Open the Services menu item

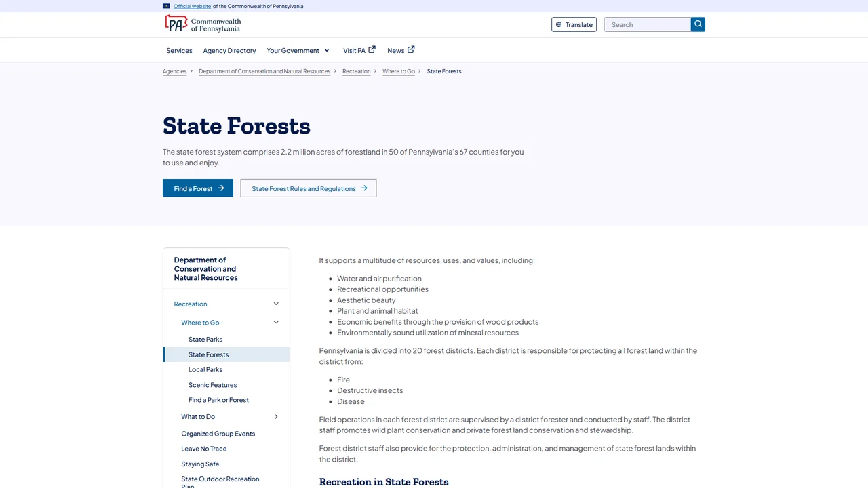(x=179, y=50)
